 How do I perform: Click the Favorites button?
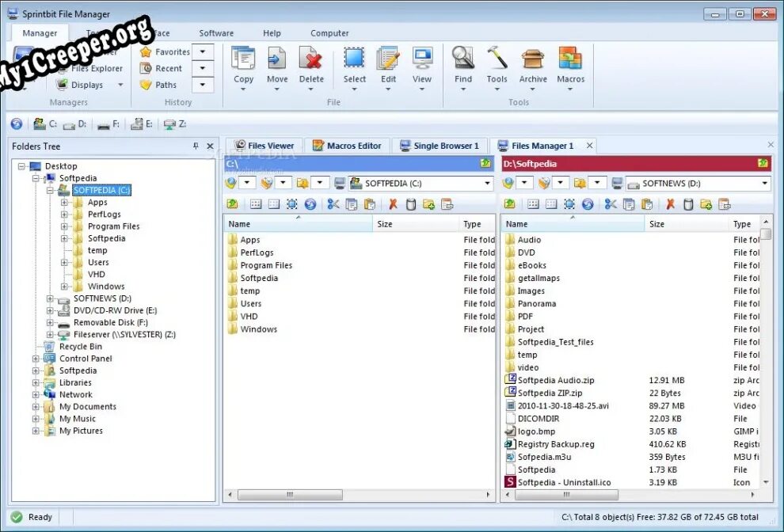165,51
